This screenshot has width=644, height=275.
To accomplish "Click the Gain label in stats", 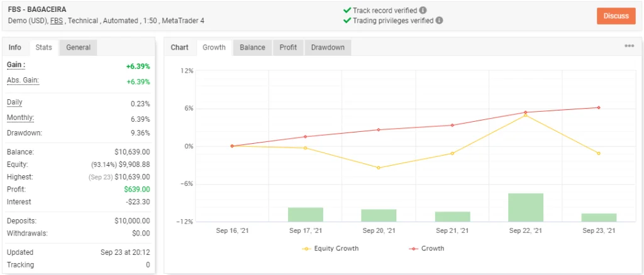I will pyautogui.click(x=16, y=65).
